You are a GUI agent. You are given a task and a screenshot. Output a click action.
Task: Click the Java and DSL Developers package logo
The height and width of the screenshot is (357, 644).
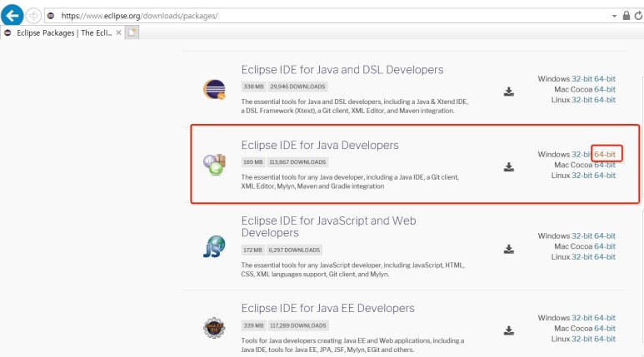214,89
